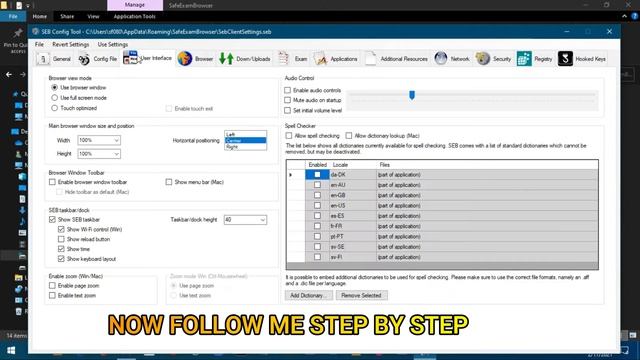The height and width of the screenshot is (360, 640).
Task: Select the User Interface tab icon
Action: 131,58
